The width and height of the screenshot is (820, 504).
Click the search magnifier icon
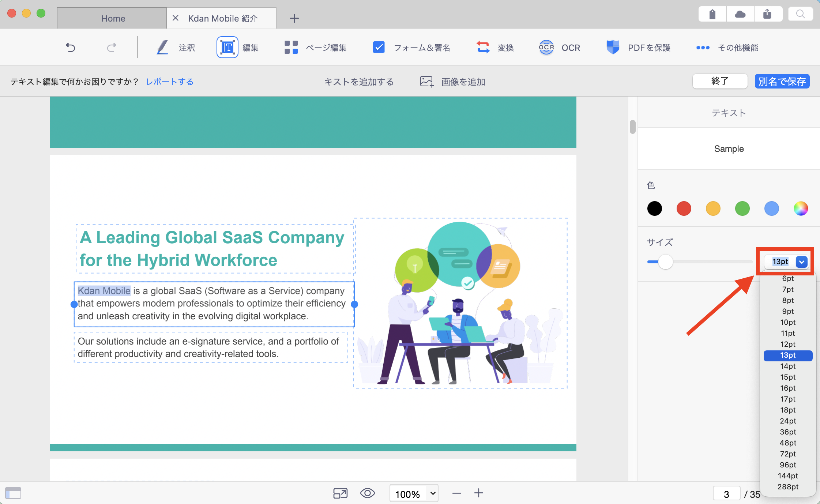coord(800,14)
